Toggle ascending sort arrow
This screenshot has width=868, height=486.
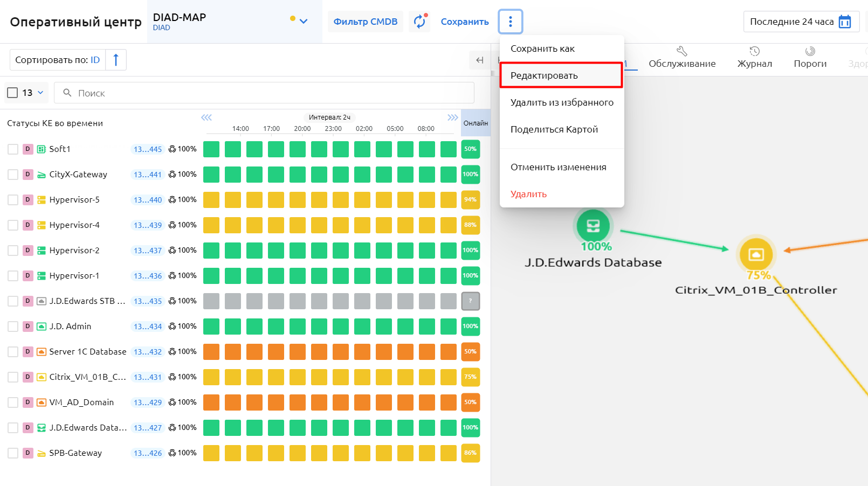[116, 60]
